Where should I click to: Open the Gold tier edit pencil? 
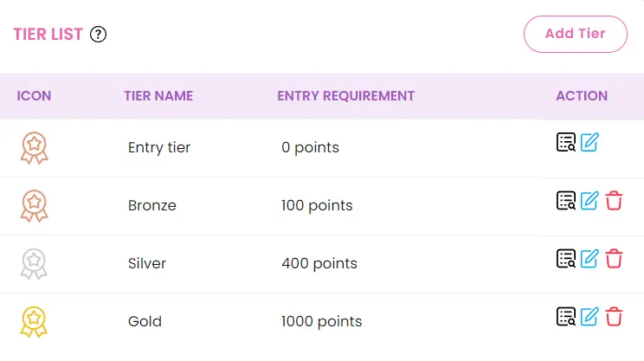click(589, 316)
